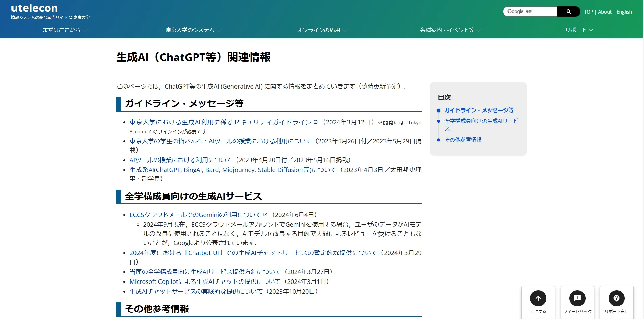Viewport: 644px width, 319px height.
Task: Open 東京大学における生成AI利用に係るセキュリティガイドライン link
Action: pyautogui.click(x=220, y=122)
